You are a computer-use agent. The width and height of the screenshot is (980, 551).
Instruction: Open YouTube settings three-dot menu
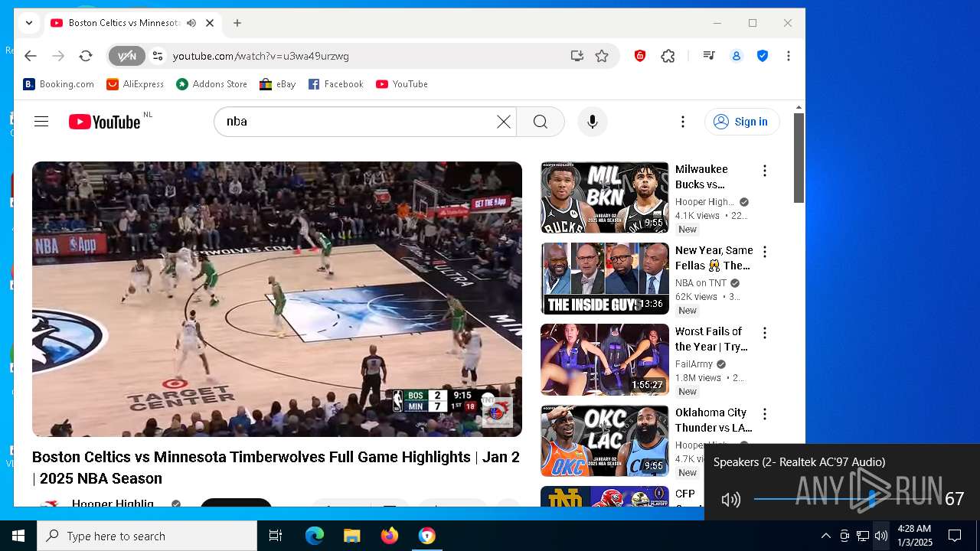683,122
